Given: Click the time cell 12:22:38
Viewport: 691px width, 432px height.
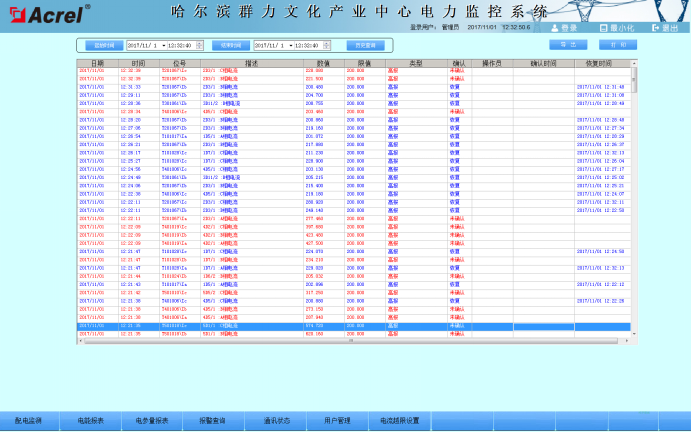Looking at the screenshot, I should point(130,194).
